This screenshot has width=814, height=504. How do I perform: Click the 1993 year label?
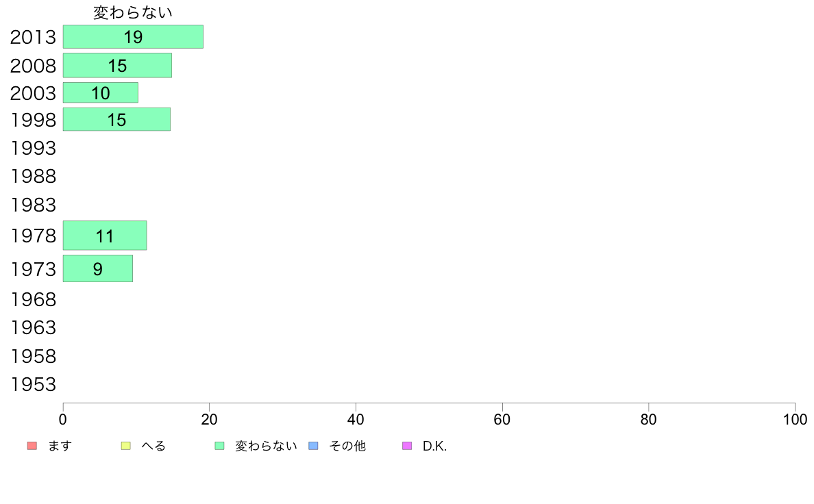tap(33, 149)
